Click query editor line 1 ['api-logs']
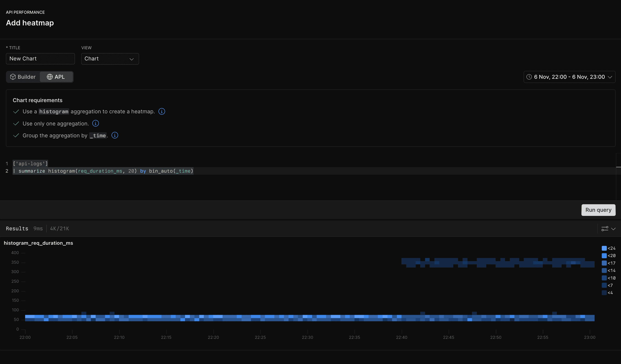This screenshot has width=621, height=364. click(x=30, y=164)
